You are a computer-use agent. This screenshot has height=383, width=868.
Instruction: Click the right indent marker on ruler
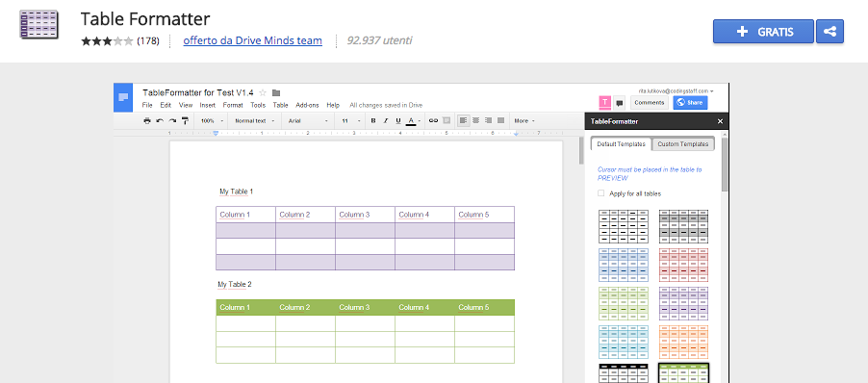point(516,134)
